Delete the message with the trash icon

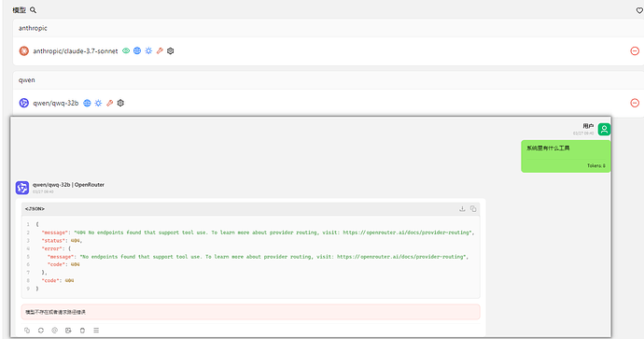(82, 331)
